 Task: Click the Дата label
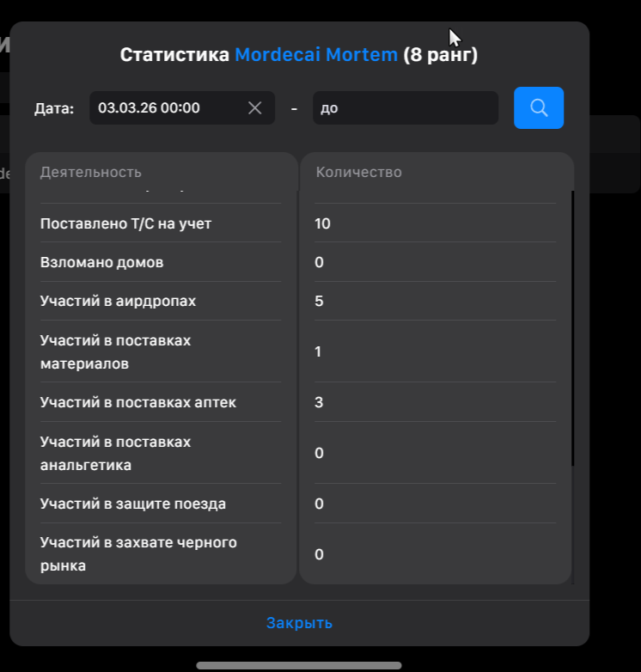click(54, 108)
